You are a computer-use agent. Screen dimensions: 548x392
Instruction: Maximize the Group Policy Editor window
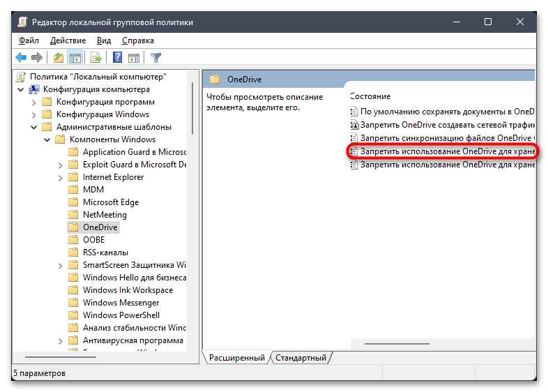click(488, 22)
